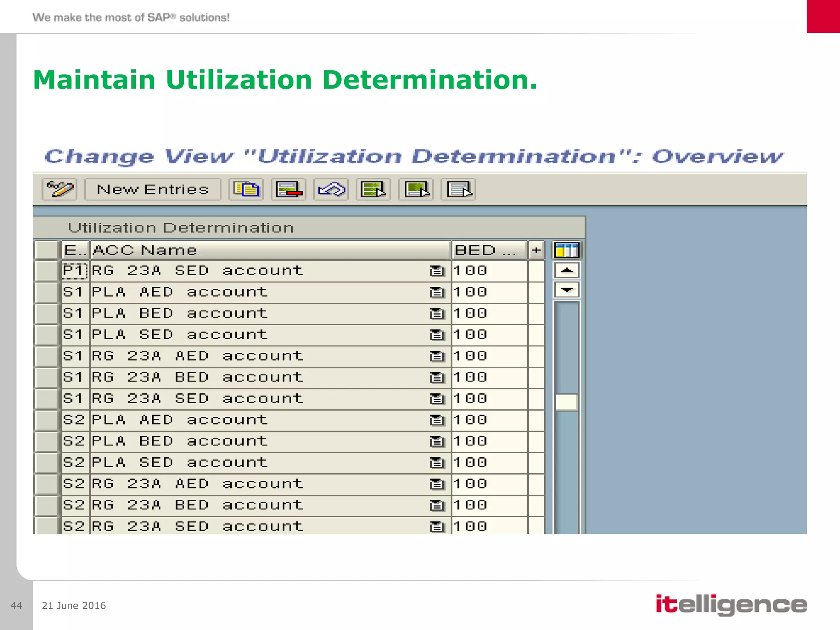This screenshot has width=840, height=630.
Task: Click BED value 100 for S1 PLA AED
Action: tap(489, 292)
